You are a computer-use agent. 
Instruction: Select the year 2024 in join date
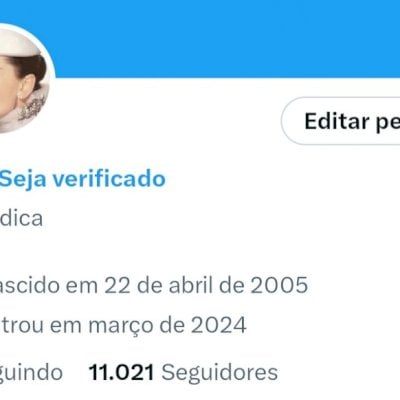point(218,325)
